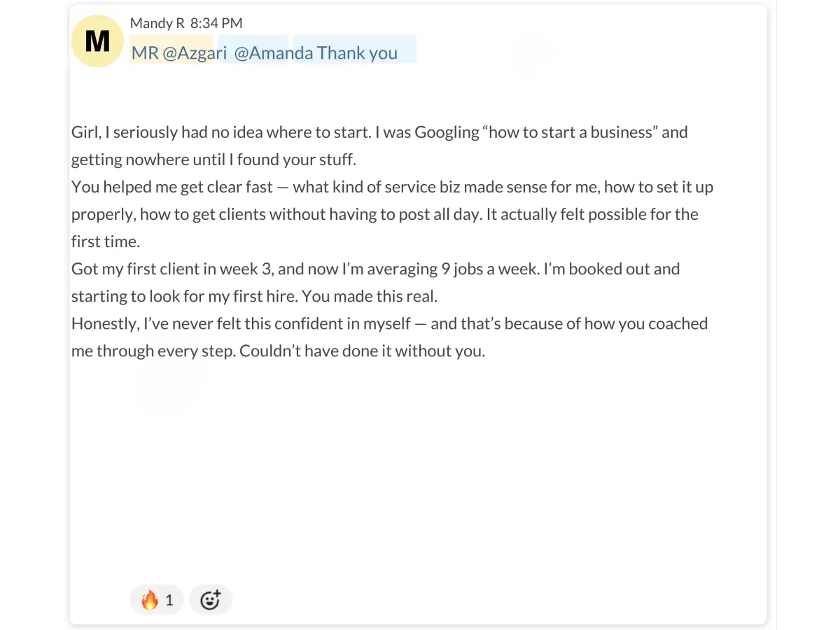The image size is (840, 630).
Task: Open the @Amanda mention
Action: [273, 53]
